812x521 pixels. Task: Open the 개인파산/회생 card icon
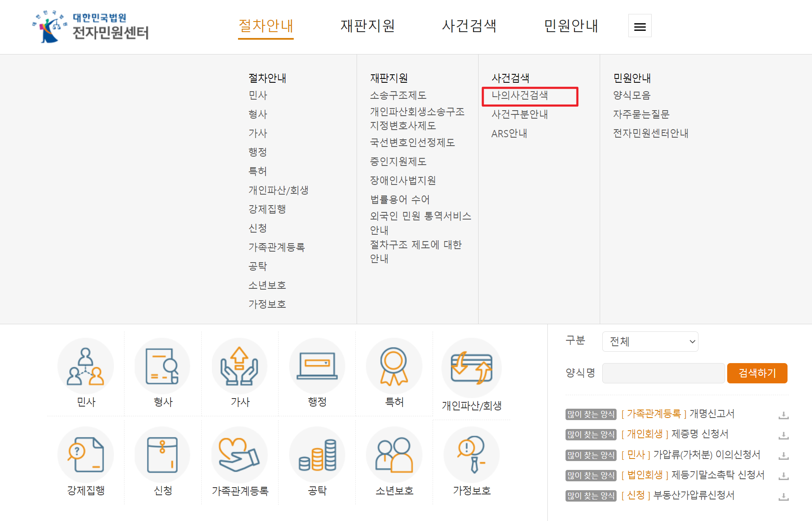click(x=471, y=368)
